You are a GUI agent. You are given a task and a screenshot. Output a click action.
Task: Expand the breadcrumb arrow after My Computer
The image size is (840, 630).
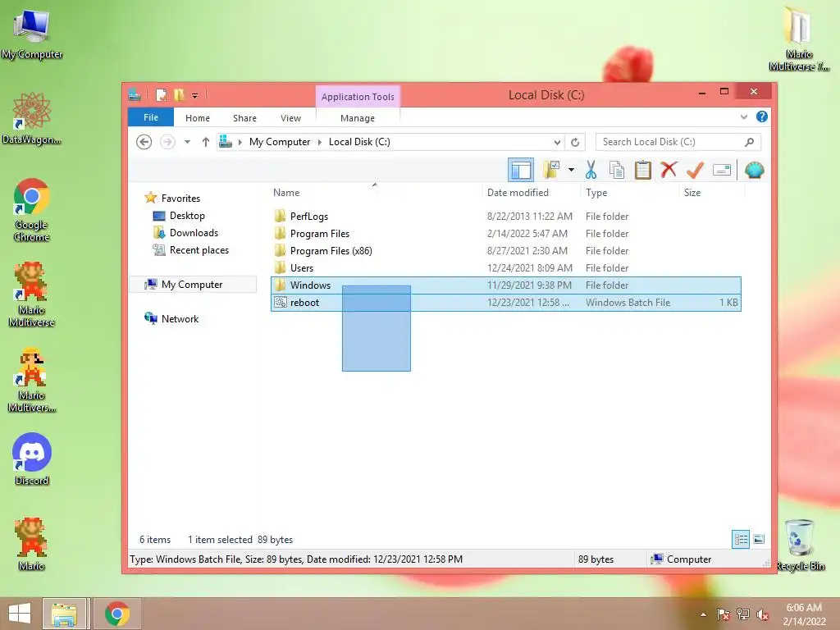coord(320,142)
